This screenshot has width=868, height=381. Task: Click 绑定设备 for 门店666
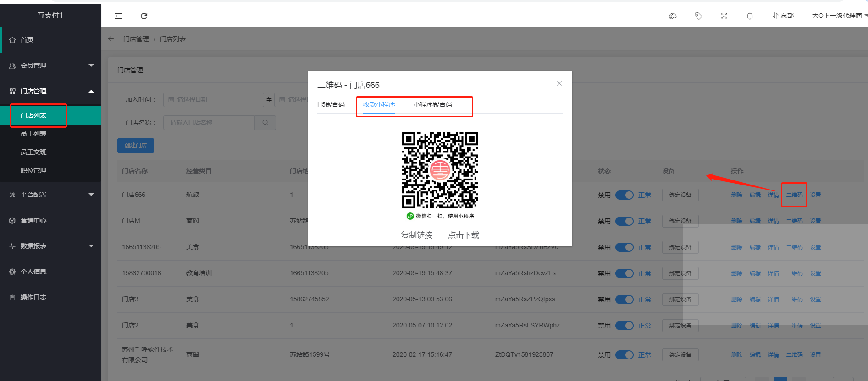click(680, 195)
